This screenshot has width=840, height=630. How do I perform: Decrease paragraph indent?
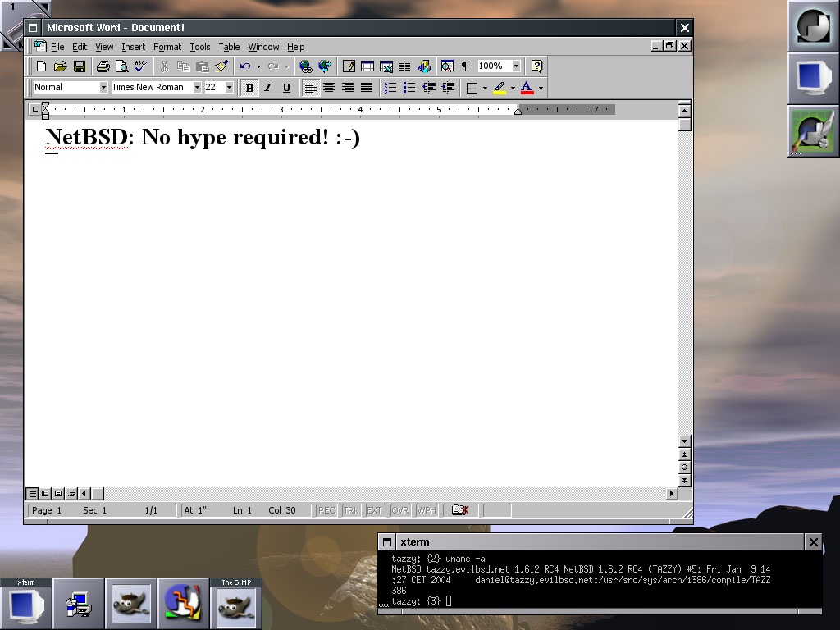(428, 87)
